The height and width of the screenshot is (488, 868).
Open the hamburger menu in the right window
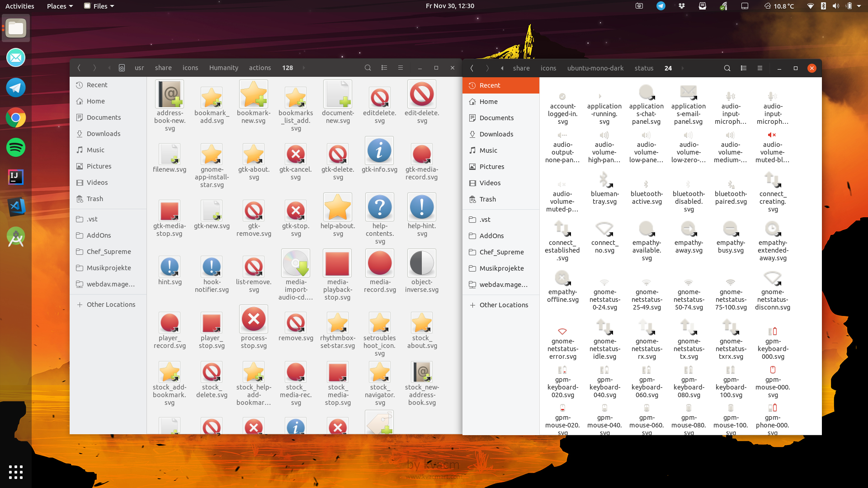tap(759, 68)
